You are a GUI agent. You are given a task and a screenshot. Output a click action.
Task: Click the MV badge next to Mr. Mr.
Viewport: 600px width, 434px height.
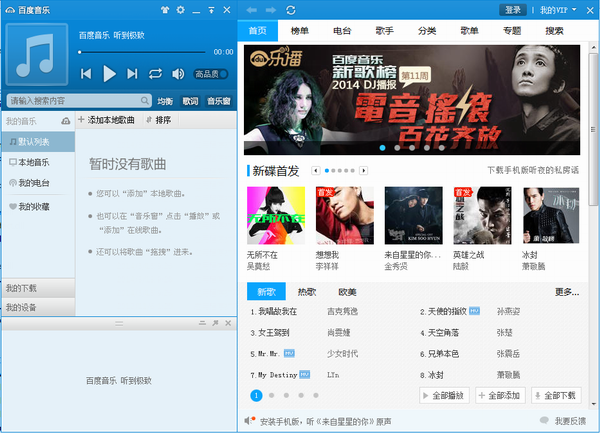[x=289, y=353]
